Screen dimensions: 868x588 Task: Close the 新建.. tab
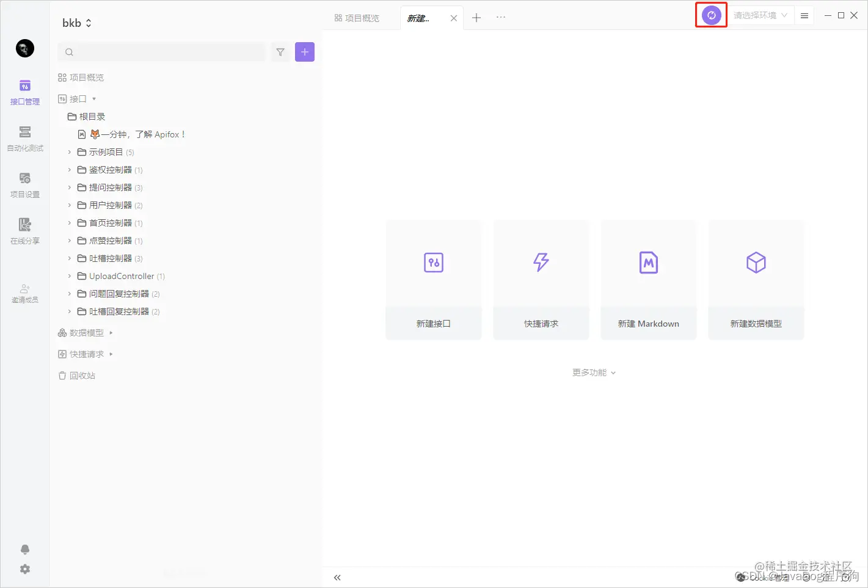(x=453, y=18)
